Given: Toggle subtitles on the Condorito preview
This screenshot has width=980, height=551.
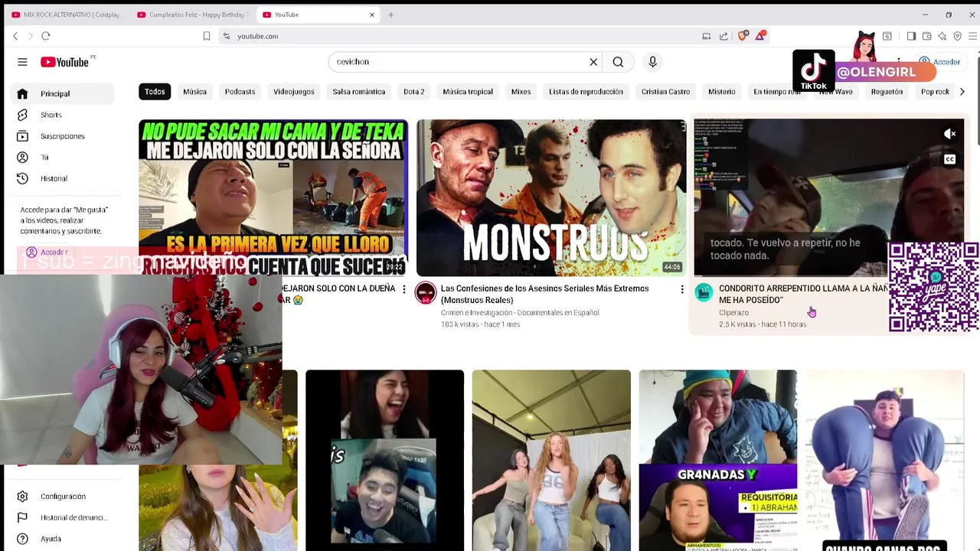Looking at the screenshot, I should (x=949, y=159).
